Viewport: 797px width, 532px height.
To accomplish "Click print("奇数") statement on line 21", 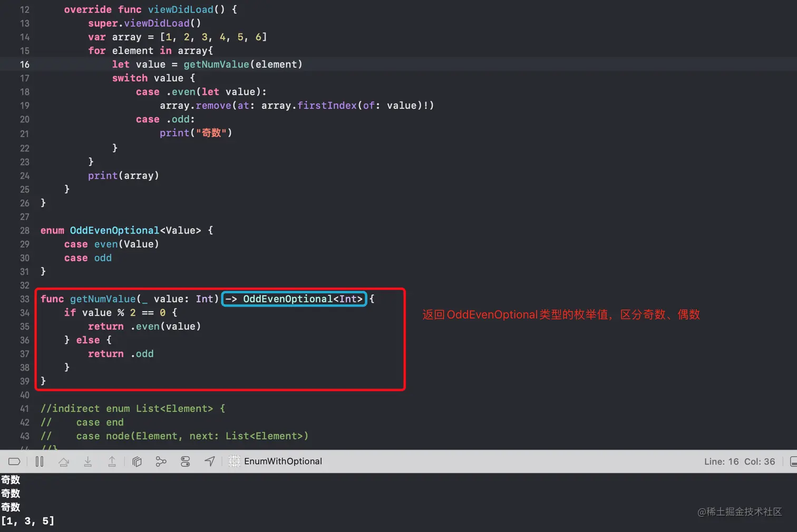I will pos(196,133).
